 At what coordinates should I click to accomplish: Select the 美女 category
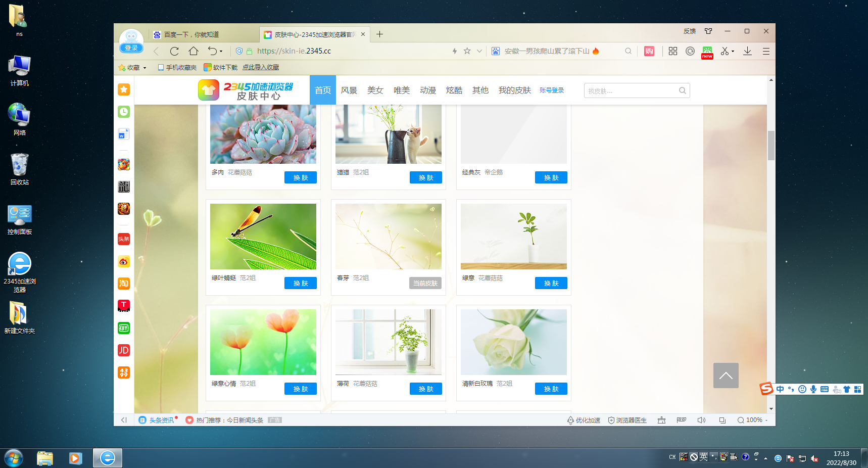click(375, 90)
